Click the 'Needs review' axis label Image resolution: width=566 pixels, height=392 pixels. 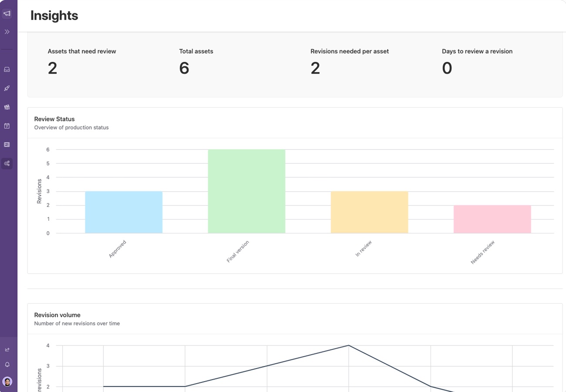coord(483,252)
